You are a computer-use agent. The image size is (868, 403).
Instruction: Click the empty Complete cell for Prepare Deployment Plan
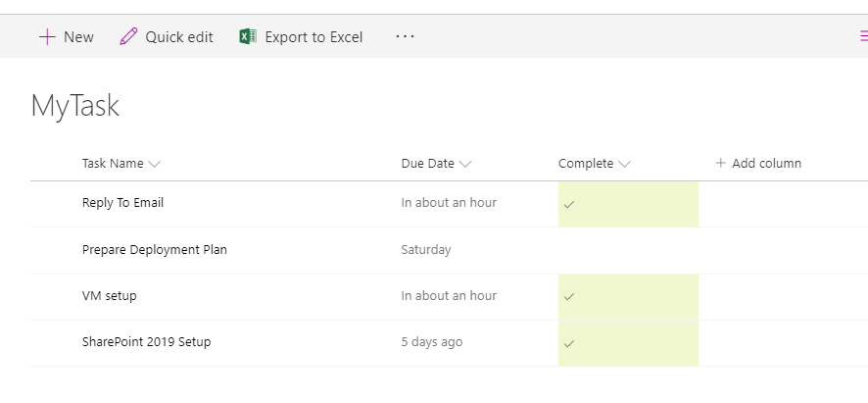point(628,250)
